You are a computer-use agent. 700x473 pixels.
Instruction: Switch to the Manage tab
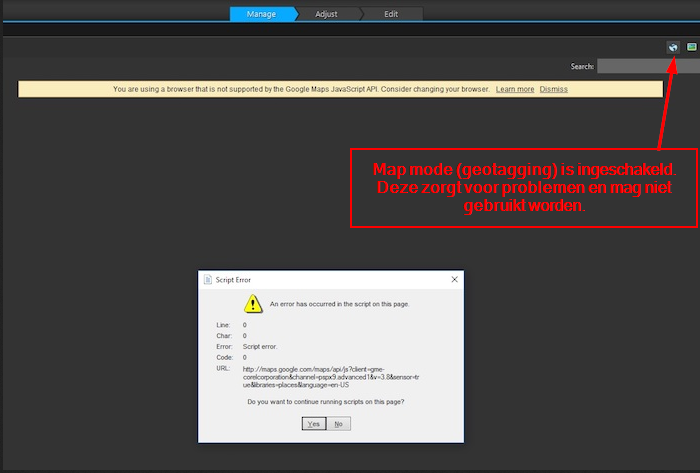point(262,14)
